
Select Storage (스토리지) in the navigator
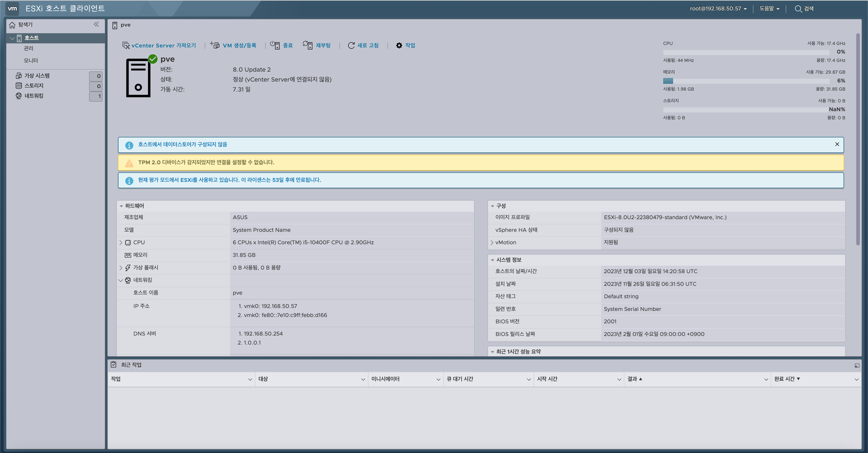[x=34, y=86]
